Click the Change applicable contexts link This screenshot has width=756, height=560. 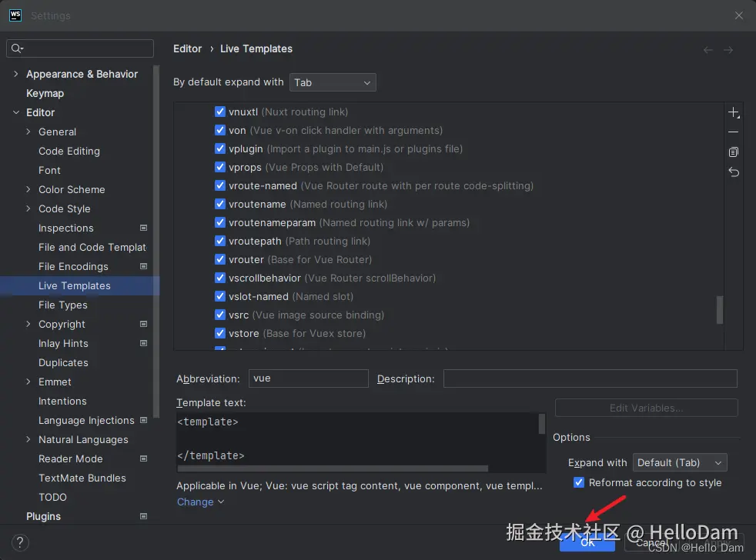[200, 502]
